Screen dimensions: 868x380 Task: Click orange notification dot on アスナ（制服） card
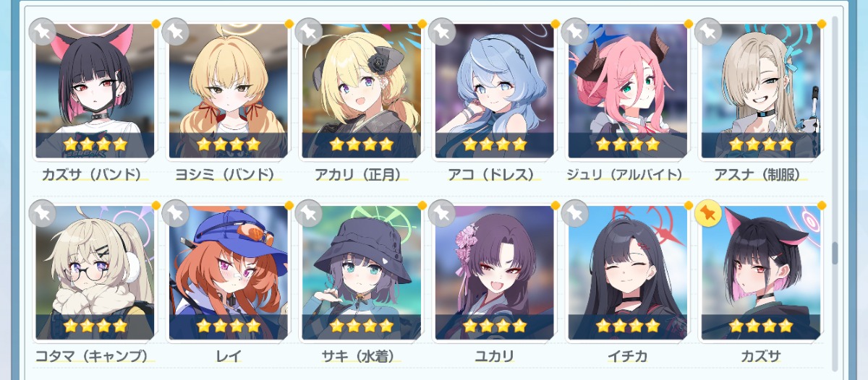821,24
